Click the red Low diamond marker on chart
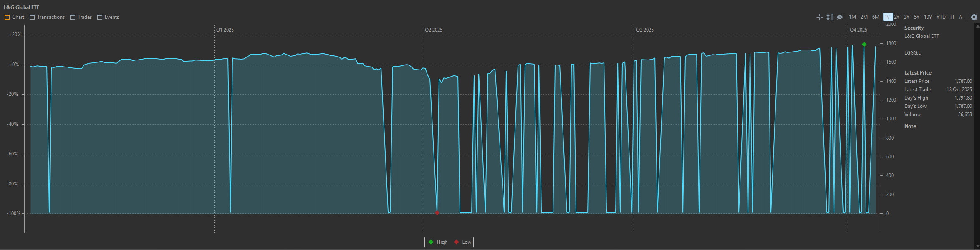Screen dimensions: 980x250 click(x=437, y=213)
